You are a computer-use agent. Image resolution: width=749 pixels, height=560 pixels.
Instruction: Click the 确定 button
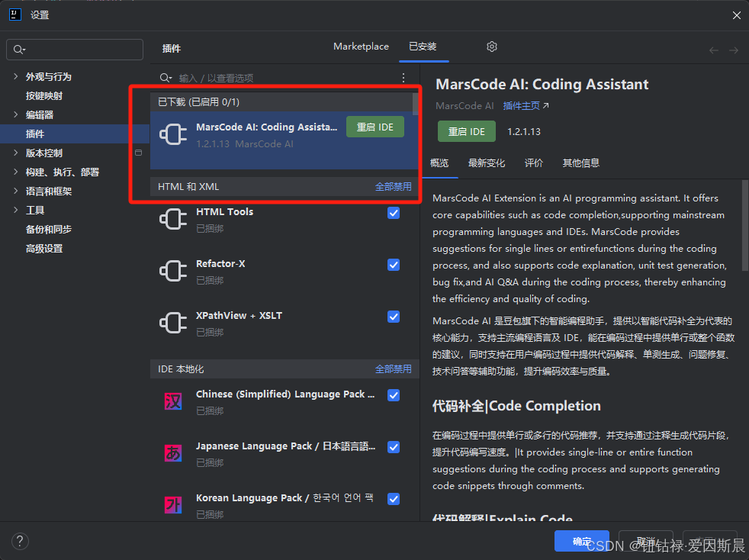coord(581,541)
